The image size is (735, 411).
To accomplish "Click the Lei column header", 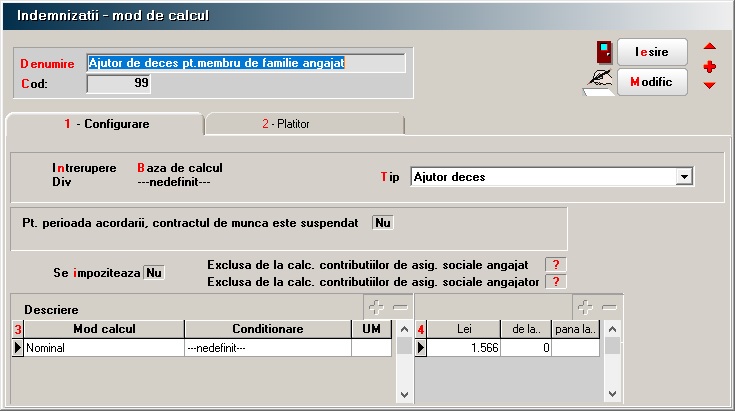I will 464,329.
